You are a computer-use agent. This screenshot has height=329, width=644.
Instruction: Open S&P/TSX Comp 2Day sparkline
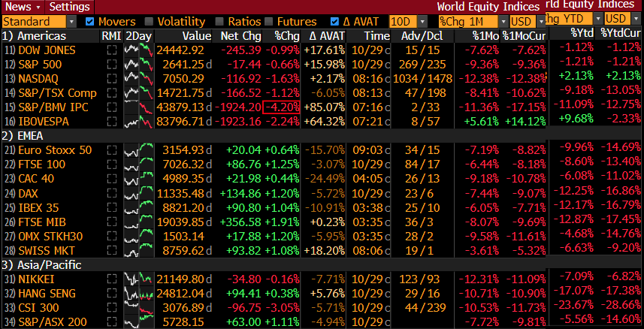139,93
